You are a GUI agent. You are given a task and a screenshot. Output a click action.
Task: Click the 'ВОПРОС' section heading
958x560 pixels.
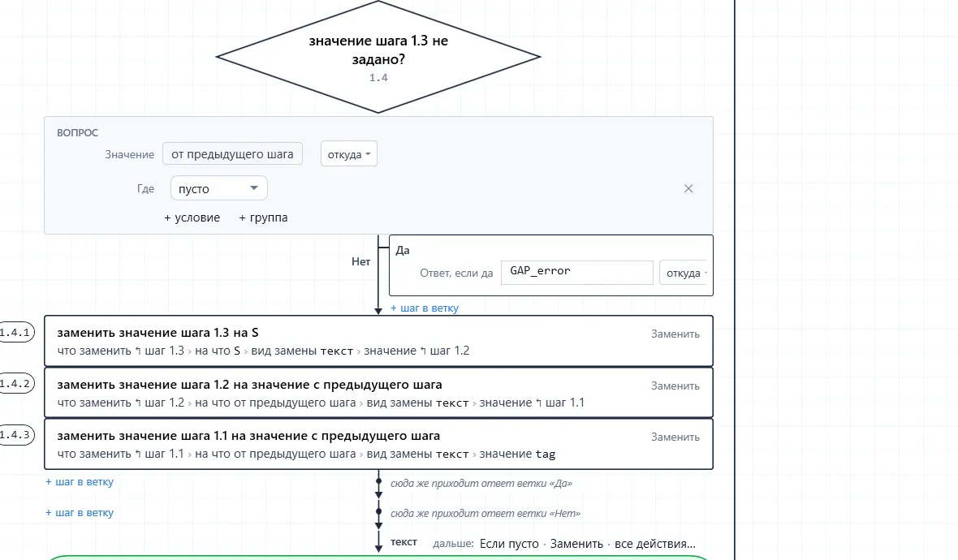(x=78, y=132)
